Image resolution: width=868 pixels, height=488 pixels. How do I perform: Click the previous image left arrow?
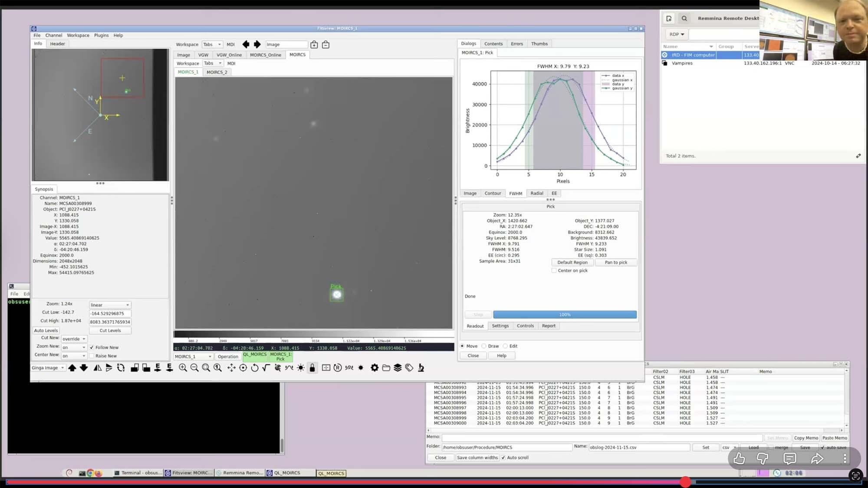[246, 44]
